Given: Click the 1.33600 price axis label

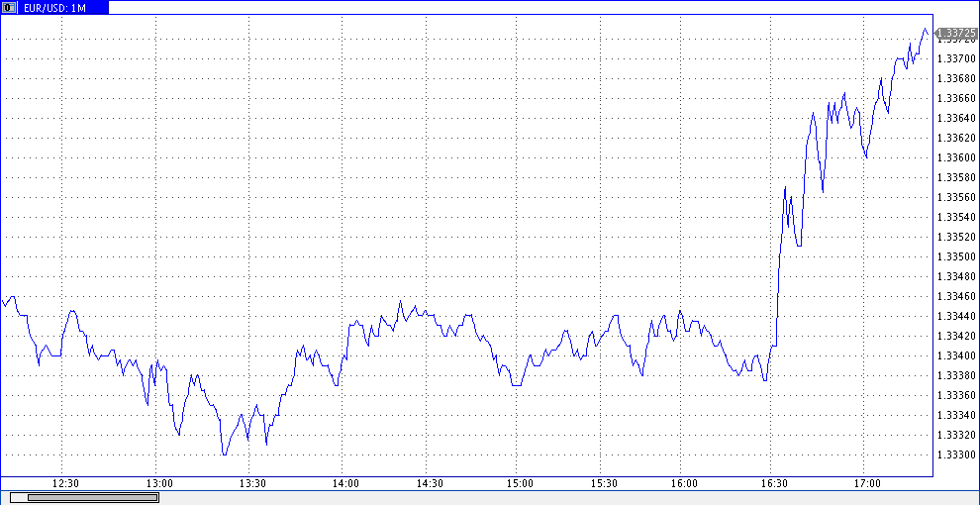Looking at the screenshot, I should click(957, 158).
